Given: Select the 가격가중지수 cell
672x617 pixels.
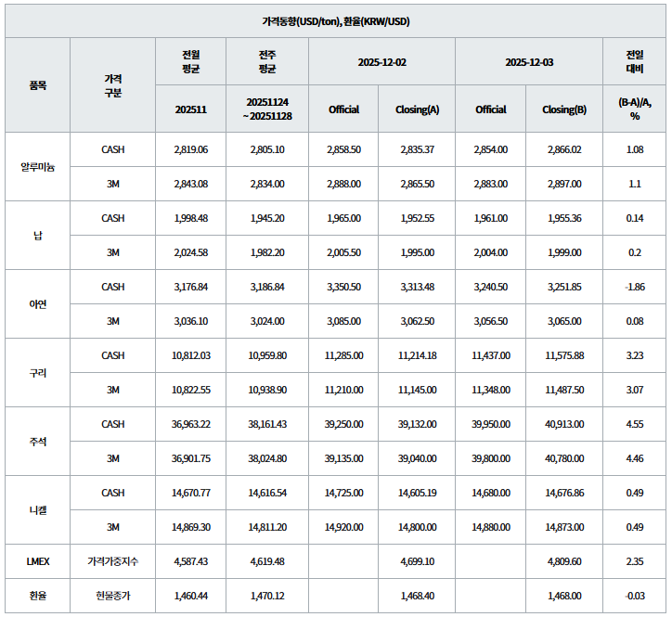Looking at the screenshot, I should pyautogui.click(x=112, y=561).
